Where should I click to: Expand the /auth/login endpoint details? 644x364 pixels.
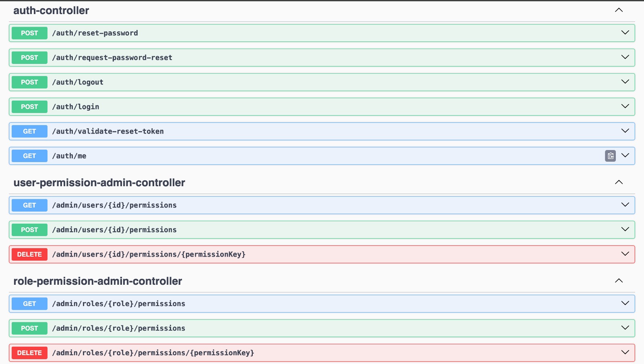[x=625, y=107]
